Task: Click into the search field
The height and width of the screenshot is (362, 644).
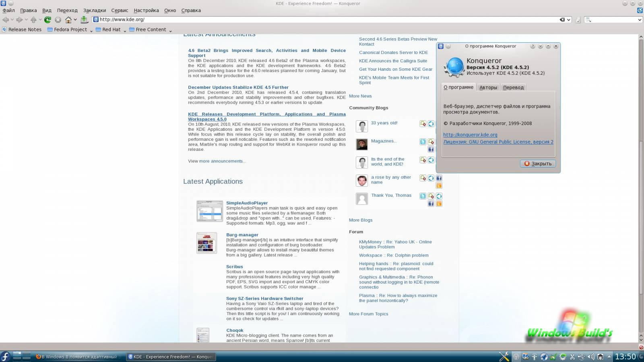Action: coord(613,19)
